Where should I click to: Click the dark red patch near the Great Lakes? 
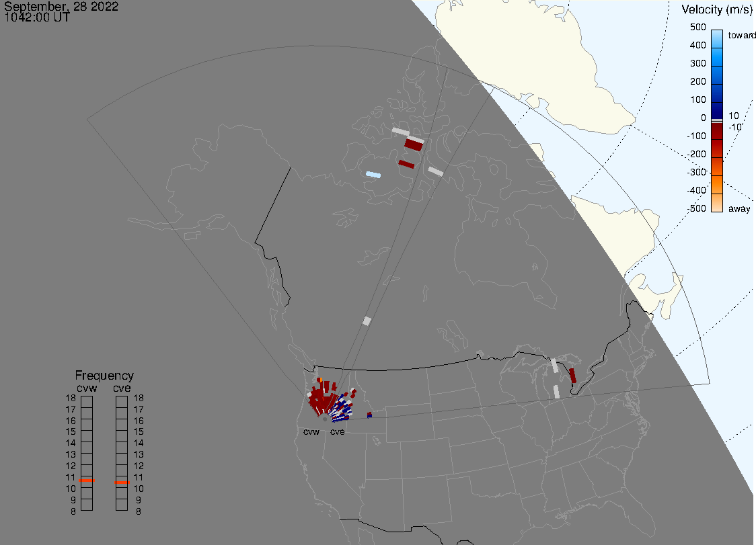point(572,376)
